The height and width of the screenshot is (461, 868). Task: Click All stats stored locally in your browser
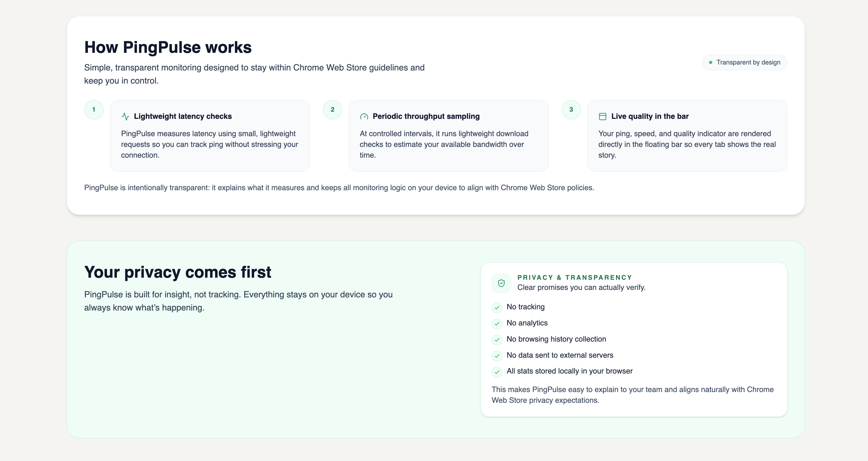tap(569, 371)
